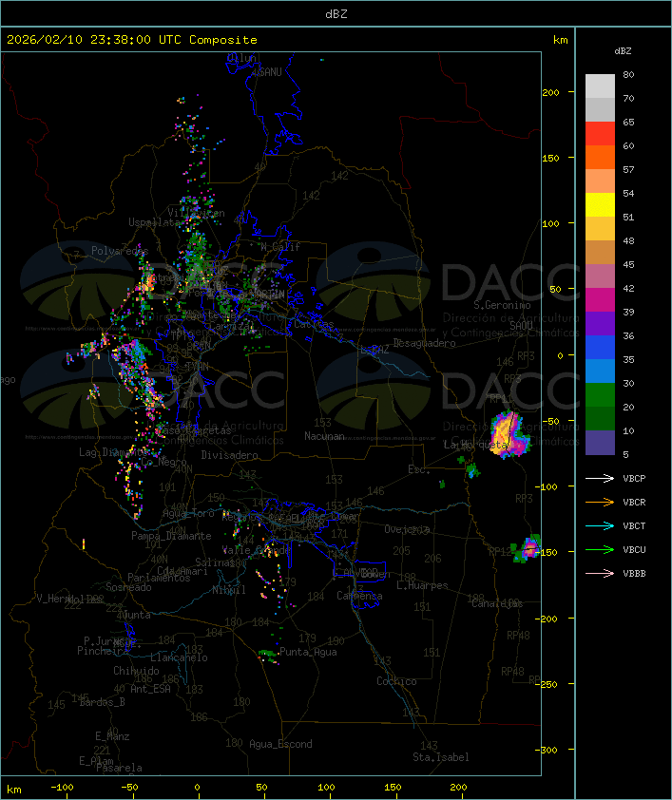
Task: Pick the red 60-65 dBZ legend swatch
Action: (600, 134)
